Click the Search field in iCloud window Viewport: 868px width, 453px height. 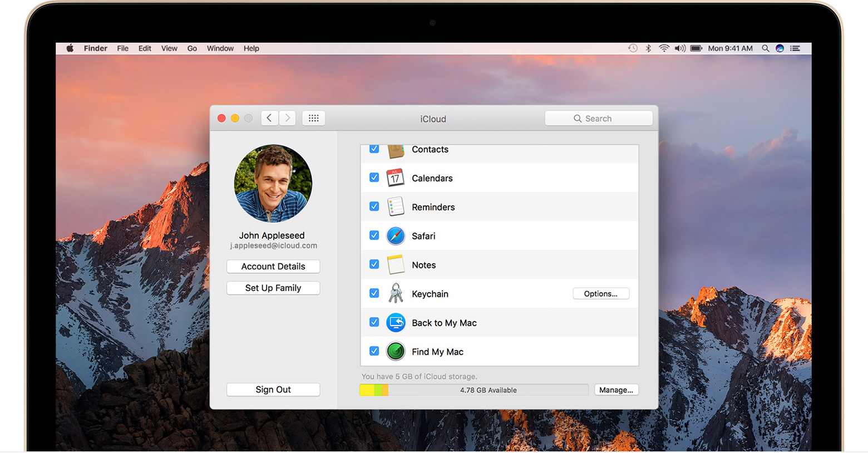pos(599,119)
